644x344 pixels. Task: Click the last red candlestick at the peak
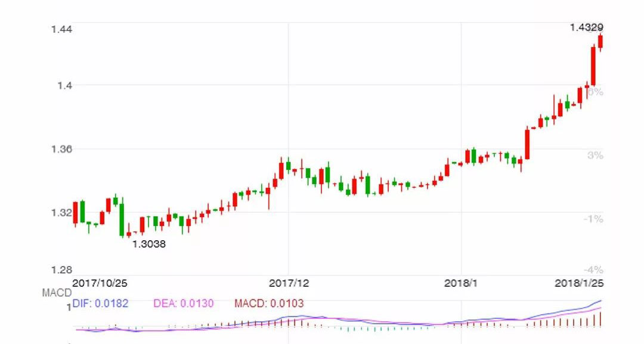600,41
